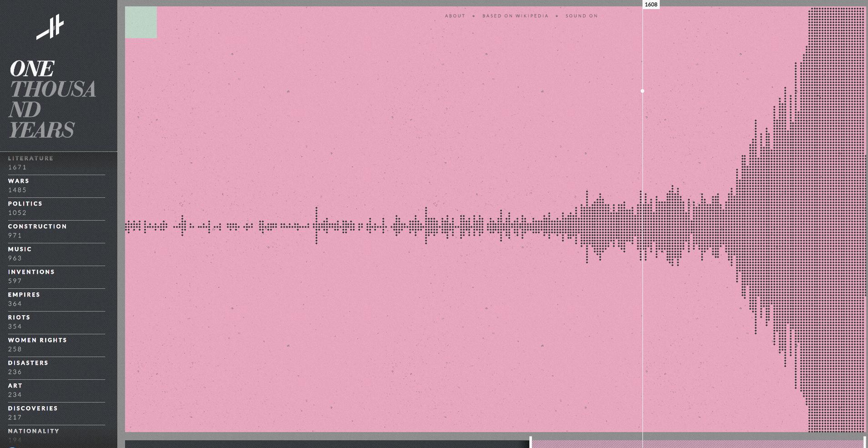Image resolution: width=868 pixels, height=448 pixels.
Task: Click the striped pink range bar at bottom
Action: coord(697,443)
